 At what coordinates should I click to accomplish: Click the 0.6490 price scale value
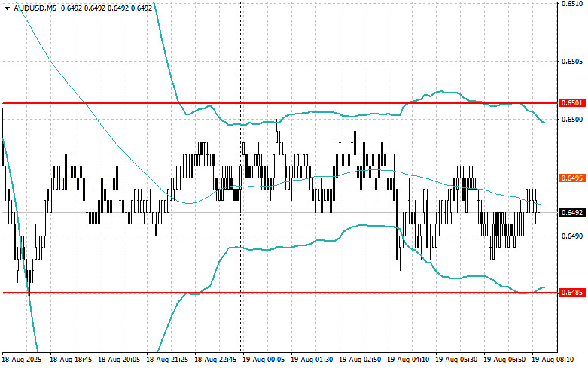tap(572, 236)
